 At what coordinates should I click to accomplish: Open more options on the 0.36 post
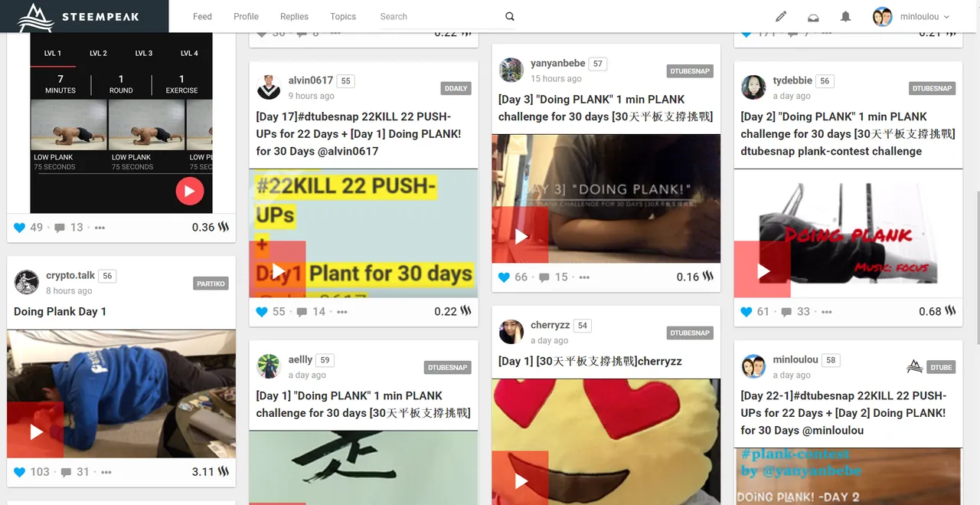(x=100, y=228)
